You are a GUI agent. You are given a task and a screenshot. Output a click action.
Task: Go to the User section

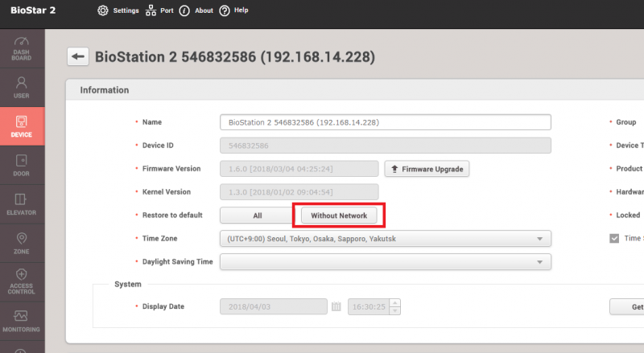[x=22, y=87]
